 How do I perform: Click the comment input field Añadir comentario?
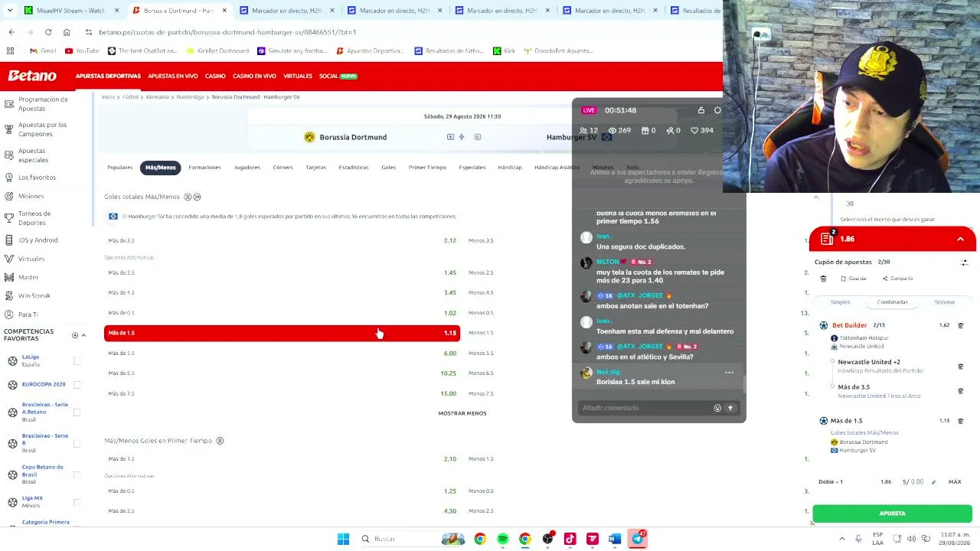[645, 408]
